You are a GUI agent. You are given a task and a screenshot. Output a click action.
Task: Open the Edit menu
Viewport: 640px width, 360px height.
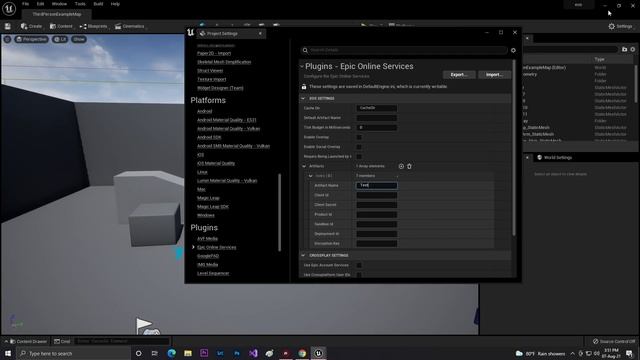tap(40, 4)
